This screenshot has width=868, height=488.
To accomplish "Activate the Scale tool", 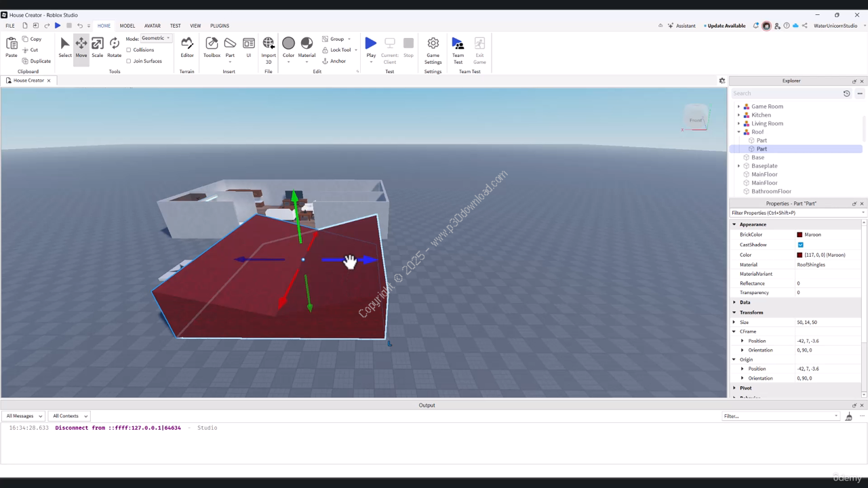I will (x=98, y=47).
